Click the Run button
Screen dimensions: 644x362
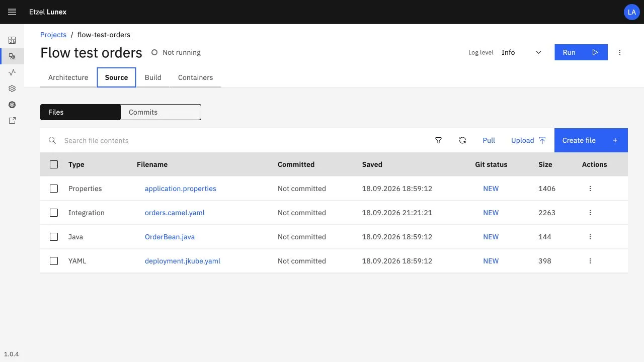point(581,52)
